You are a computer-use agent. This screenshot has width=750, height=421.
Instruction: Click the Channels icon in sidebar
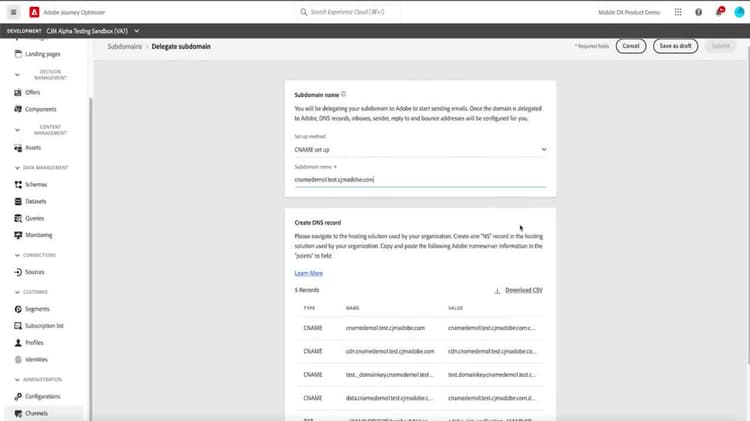[18, 413]
